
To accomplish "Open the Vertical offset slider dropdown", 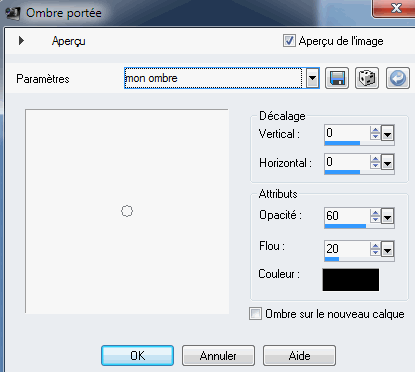I will 388,134.
